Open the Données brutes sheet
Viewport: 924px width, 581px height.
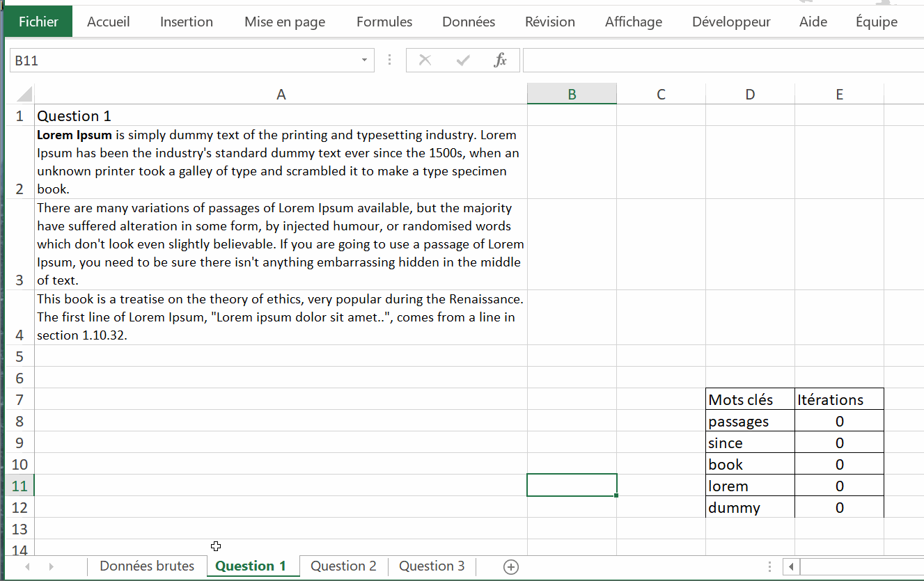pos(147,566)
